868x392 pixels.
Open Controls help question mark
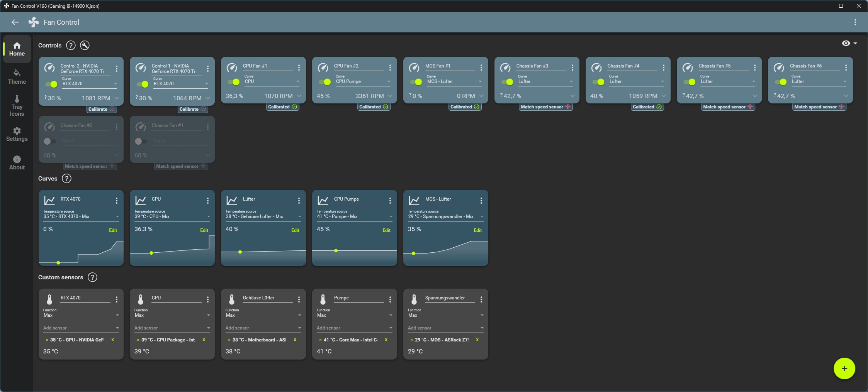click(x=71, y=46)
